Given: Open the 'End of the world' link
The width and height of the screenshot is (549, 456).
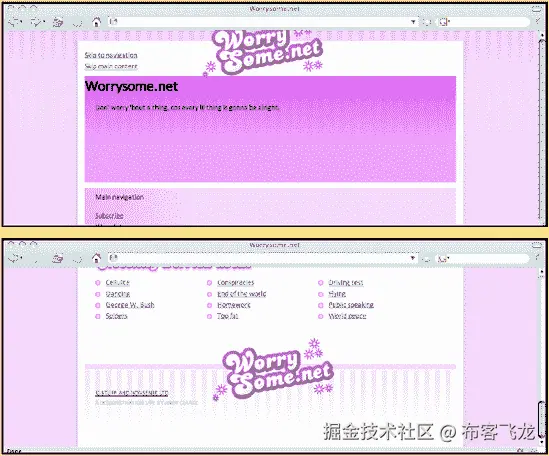Looking at the screenshot, I should point(242,293).
